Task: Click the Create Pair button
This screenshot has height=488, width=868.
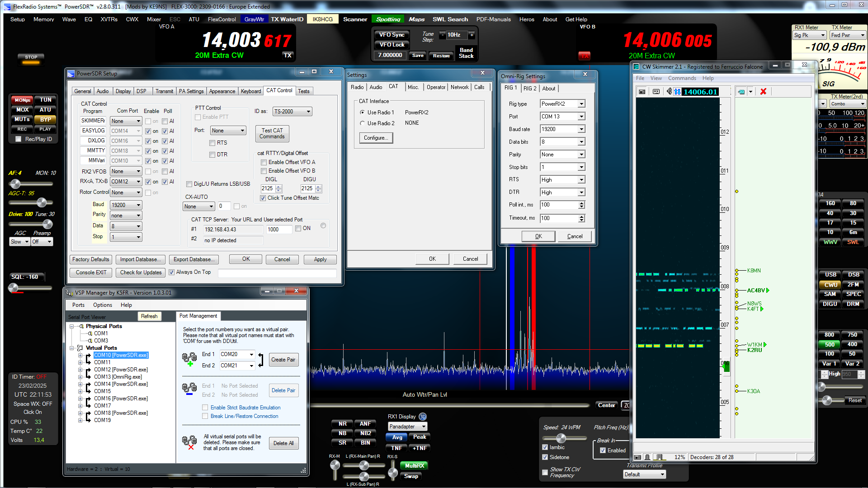Action: [283, 360]
